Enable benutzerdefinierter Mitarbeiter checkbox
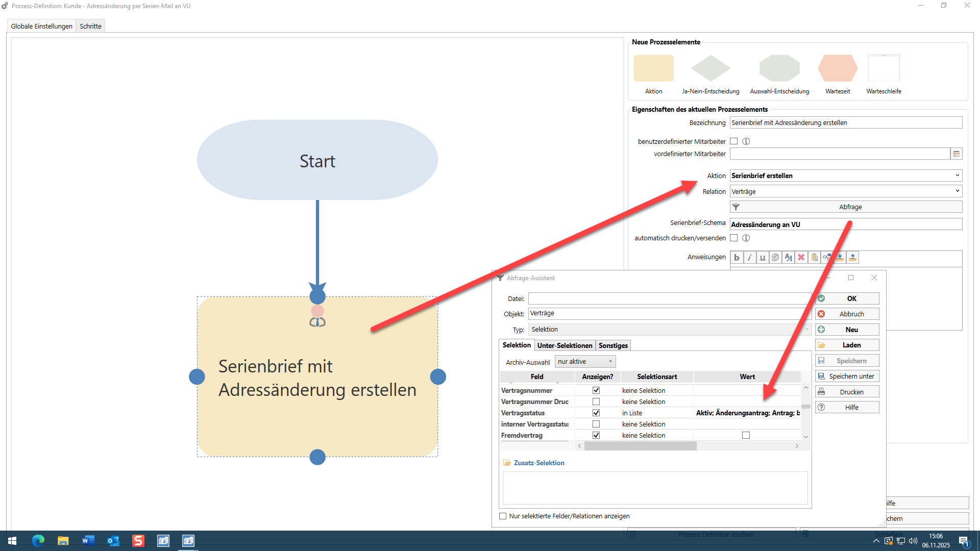The width and height of the screenshot is (980, 551). (733, 141)
